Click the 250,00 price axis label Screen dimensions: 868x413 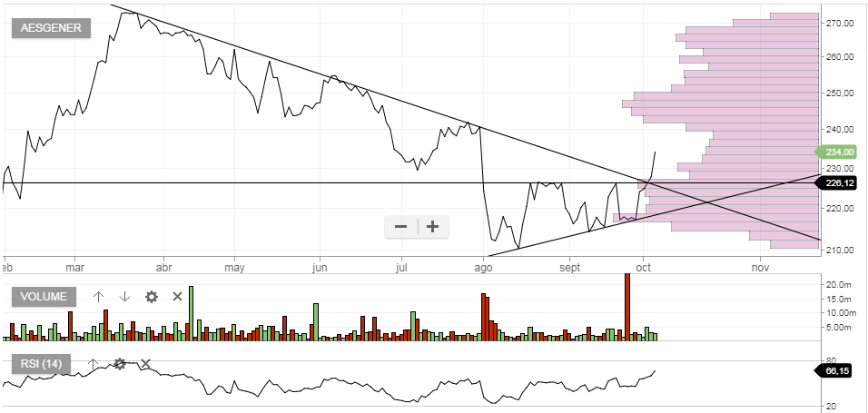tap(841, 93)
